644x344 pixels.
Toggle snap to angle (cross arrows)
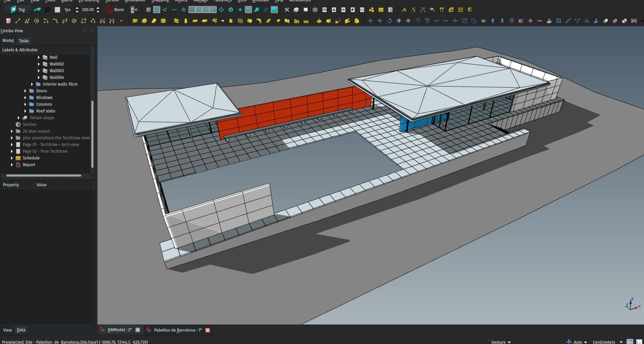coord(221,10)
